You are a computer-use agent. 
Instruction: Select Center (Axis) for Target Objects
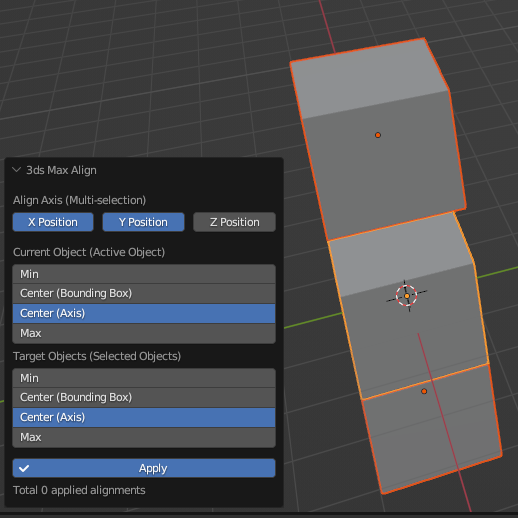pyautogui.click(x=144, y=417)
